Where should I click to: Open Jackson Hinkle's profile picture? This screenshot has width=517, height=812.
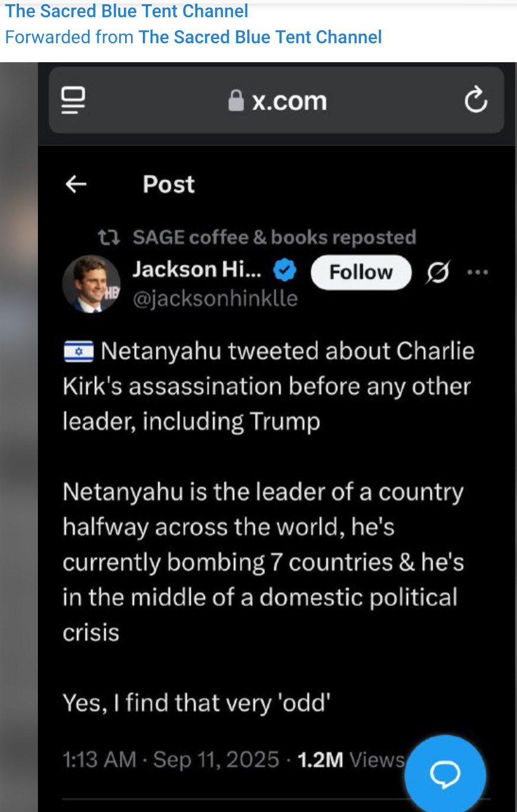click(x=91, y=284)
